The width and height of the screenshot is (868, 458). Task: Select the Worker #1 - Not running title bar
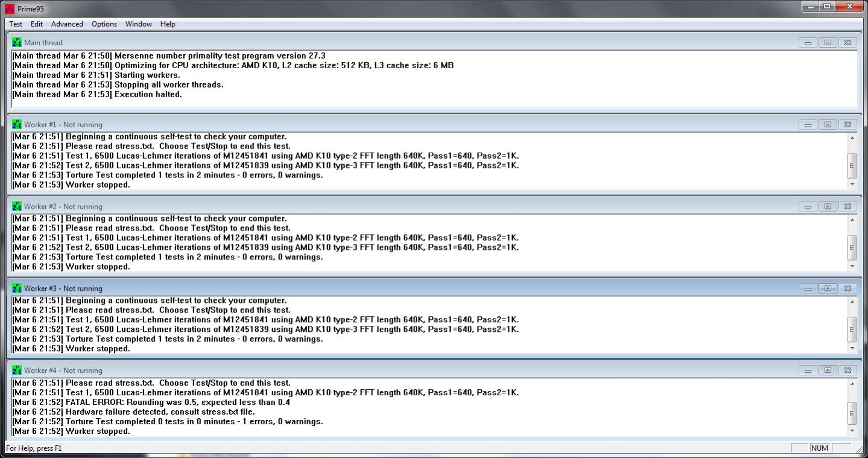click(x=433, y=124)
